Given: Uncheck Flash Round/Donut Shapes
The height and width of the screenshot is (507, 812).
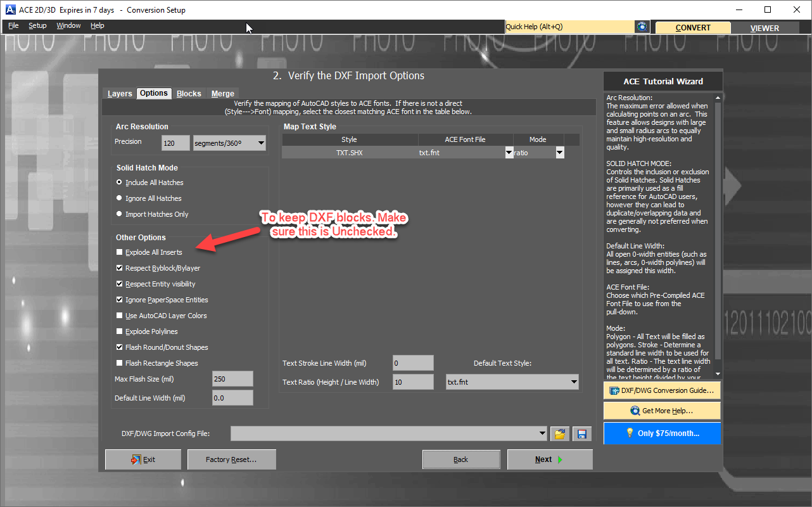Looking at the screenshot, I should 120,347.
